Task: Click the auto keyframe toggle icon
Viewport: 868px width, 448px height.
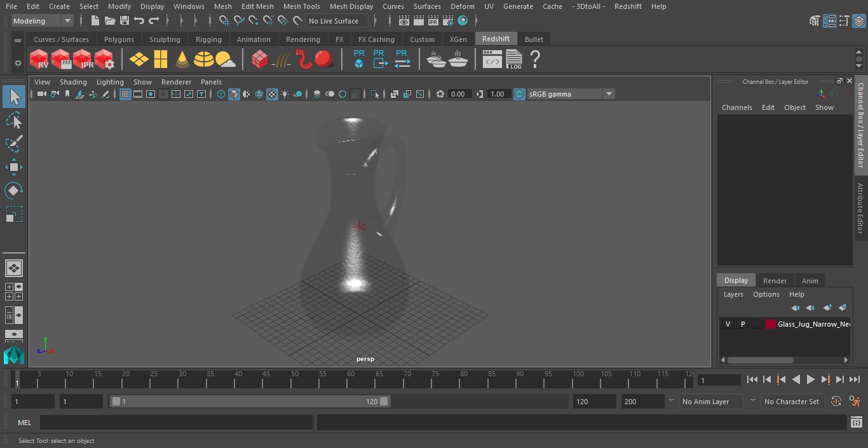Action: click(836, 402)
